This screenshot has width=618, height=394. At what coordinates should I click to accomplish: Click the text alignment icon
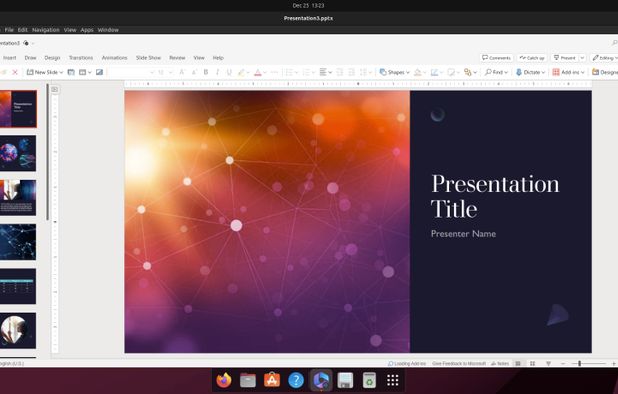point(323,72)
